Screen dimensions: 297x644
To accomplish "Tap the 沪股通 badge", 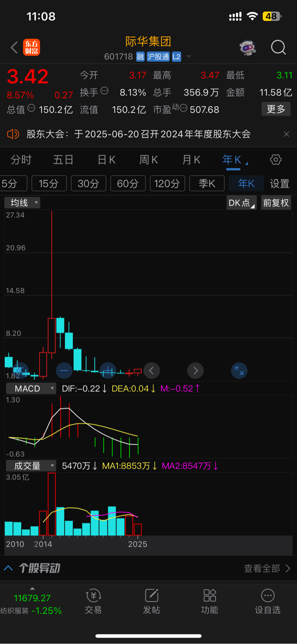I will coord(158,57).
